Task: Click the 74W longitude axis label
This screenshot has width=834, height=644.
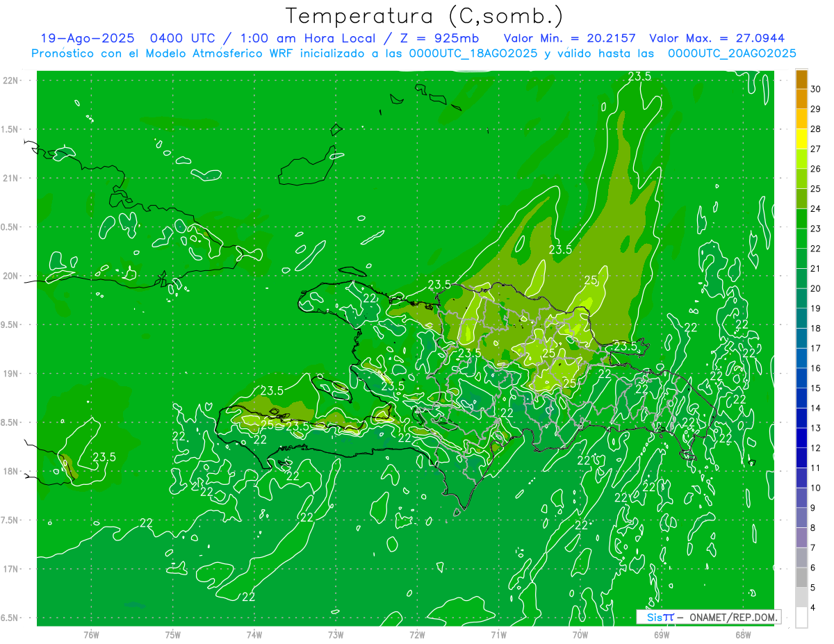Action: pos(254,635)
